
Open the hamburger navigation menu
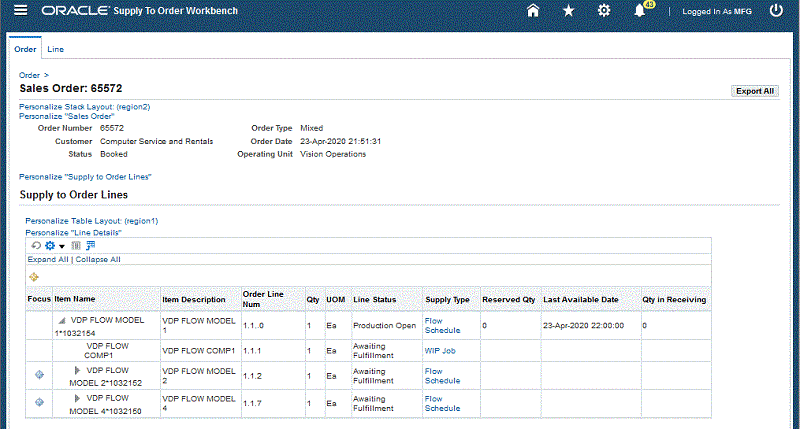point(20,10)
